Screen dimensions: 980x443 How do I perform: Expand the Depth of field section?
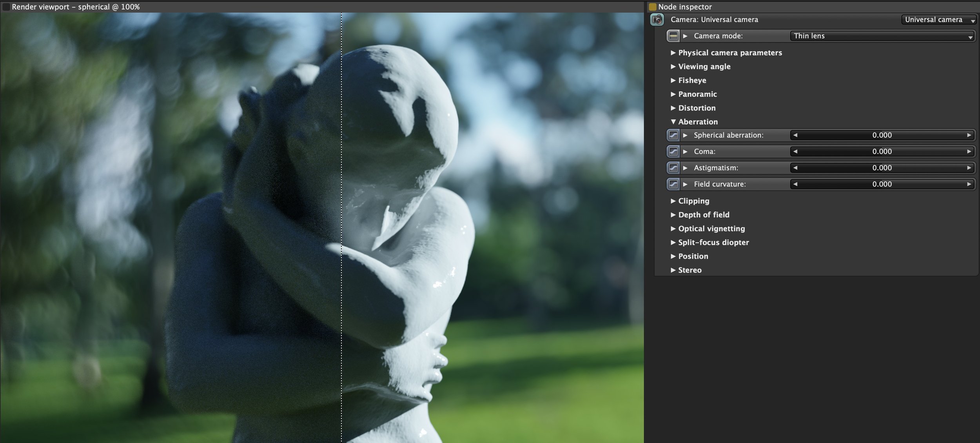click(x=673, y=215)
